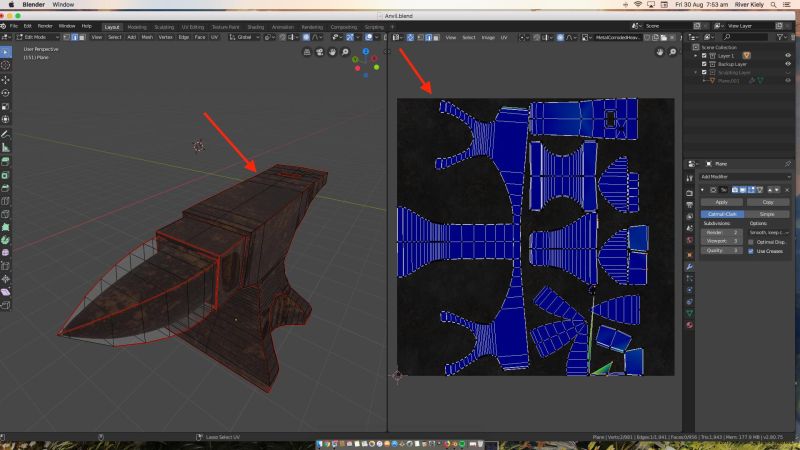
Task: Select the Simple subdivision type
Action: pyautogui.click(x=767, y=214)
